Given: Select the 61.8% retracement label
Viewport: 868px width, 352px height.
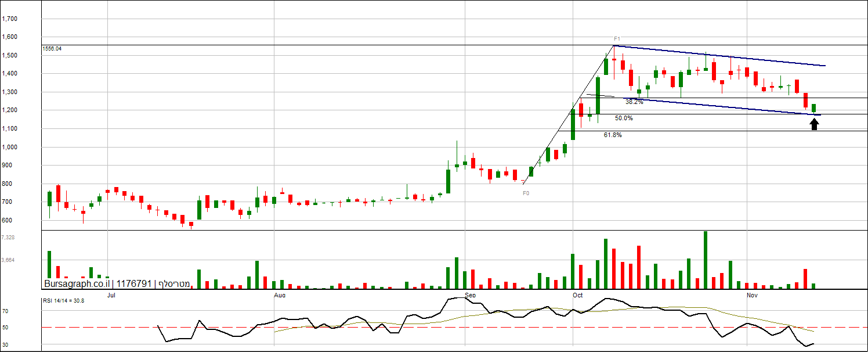Looking at the screenshot, I should 613,135.
